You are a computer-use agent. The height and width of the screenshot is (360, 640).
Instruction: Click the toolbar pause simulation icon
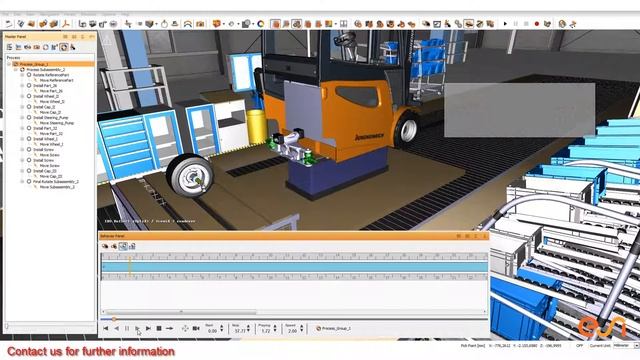tap(516, 24)
